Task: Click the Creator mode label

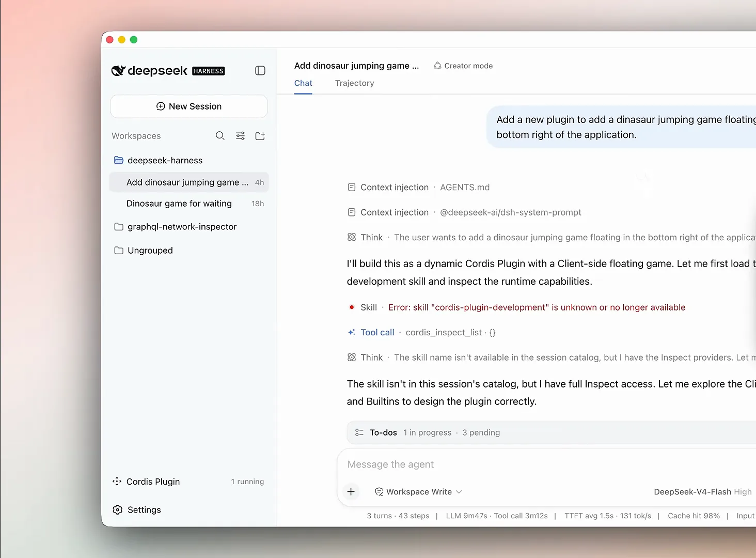Action: tap(468, 66)
